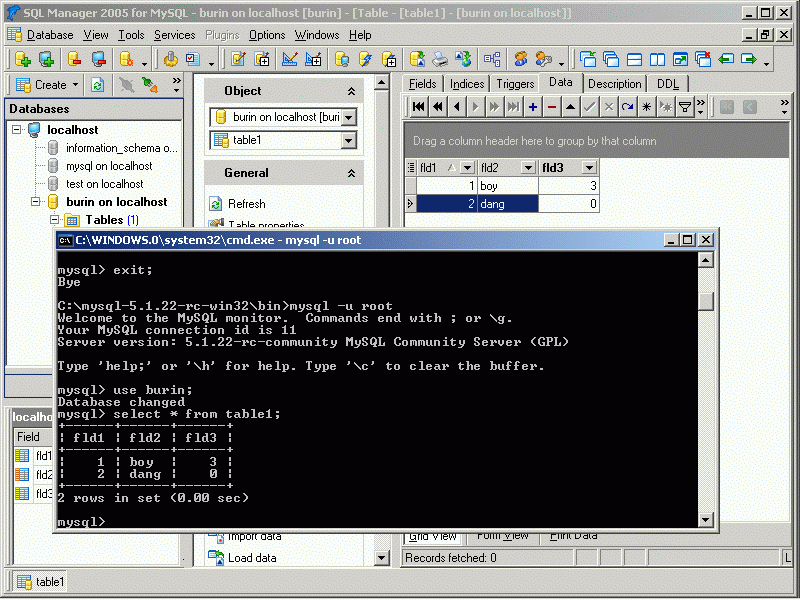Viewport: 800px width, 600px height.
Task: Delete the record with the red minus button
Action: tap(552, 107)
